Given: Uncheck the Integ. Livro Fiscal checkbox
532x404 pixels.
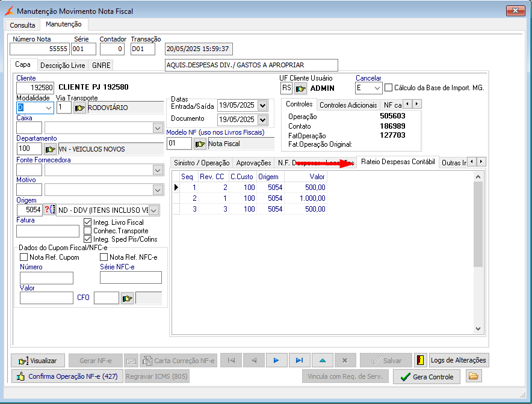Looking at the screenshot, I should [88, 222].
